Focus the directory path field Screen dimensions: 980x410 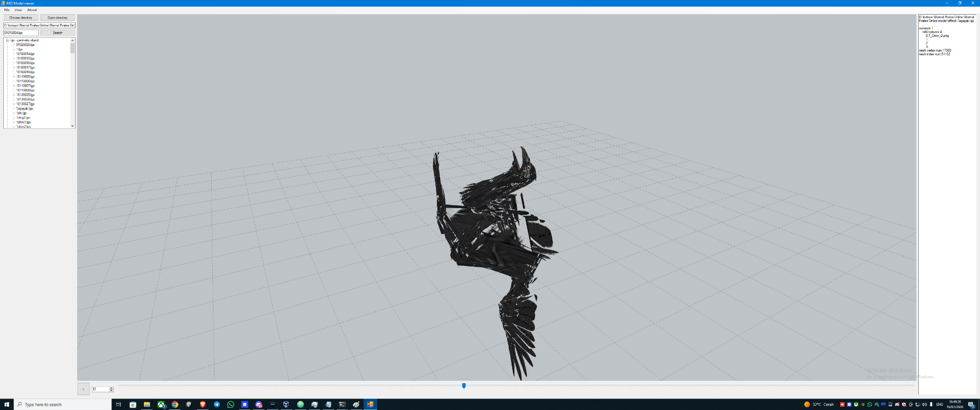[x=39, y=25]
